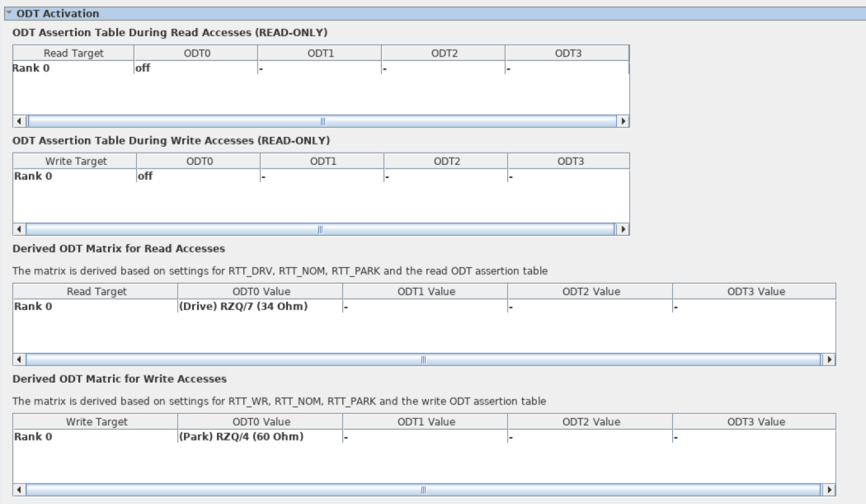Click right scroll arrow under read assertion table

point(624,121)
